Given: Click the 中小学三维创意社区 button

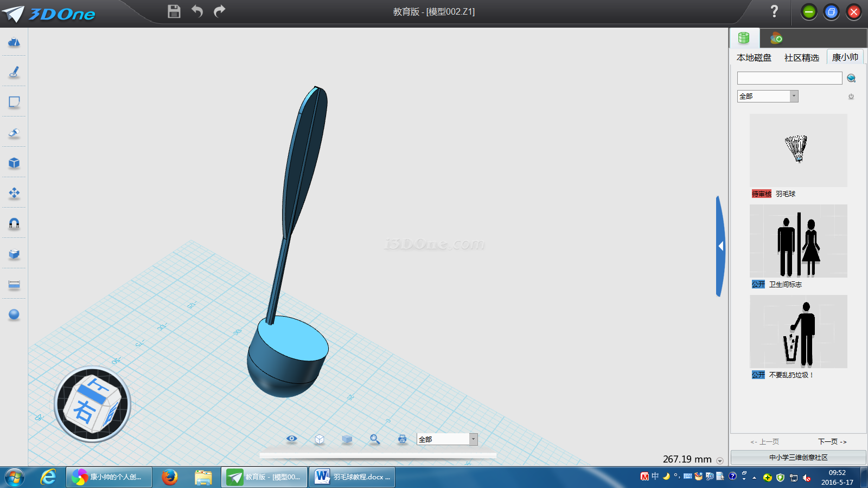Looking at the screenshot, I should point(798,458).
